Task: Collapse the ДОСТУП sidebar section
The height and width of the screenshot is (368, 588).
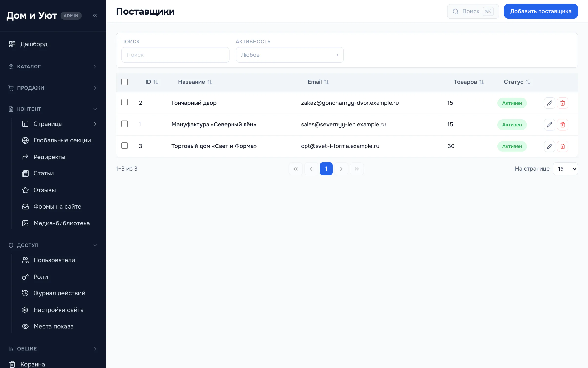Action: 53,245
